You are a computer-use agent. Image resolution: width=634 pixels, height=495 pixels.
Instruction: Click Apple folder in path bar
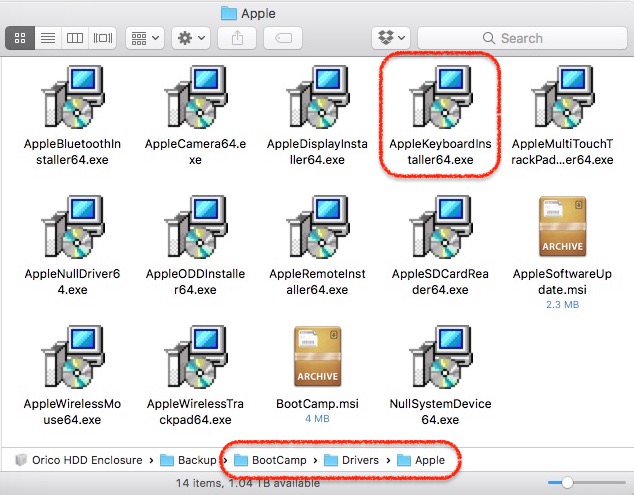coord(421,460)
